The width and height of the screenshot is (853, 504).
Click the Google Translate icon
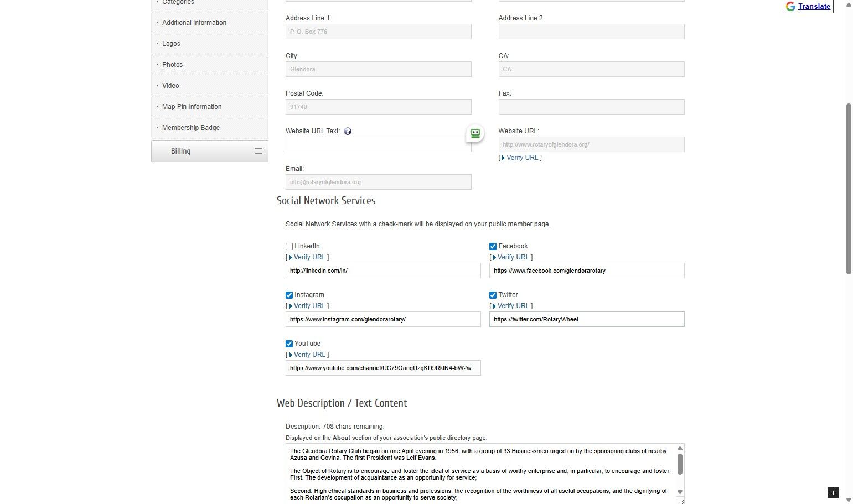coord(790,7)
